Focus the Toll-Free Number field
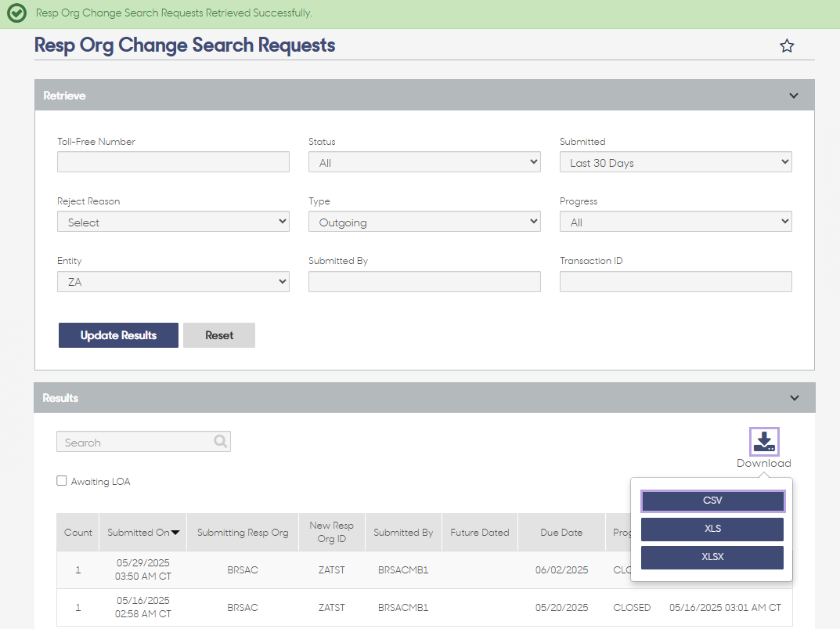The image size is (840, 629). tap(173, 162)
